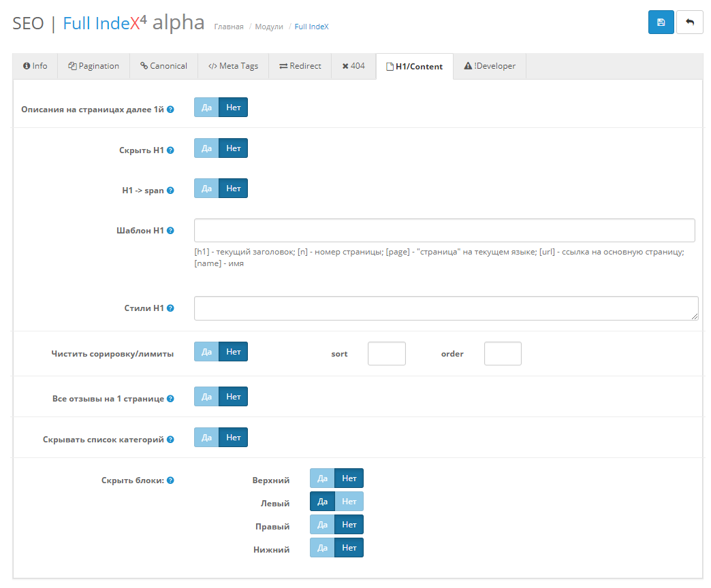The width and height of the screenshot is (711, 588).
Task: Open the Canonical tab
Action: (x=163, y=66)
